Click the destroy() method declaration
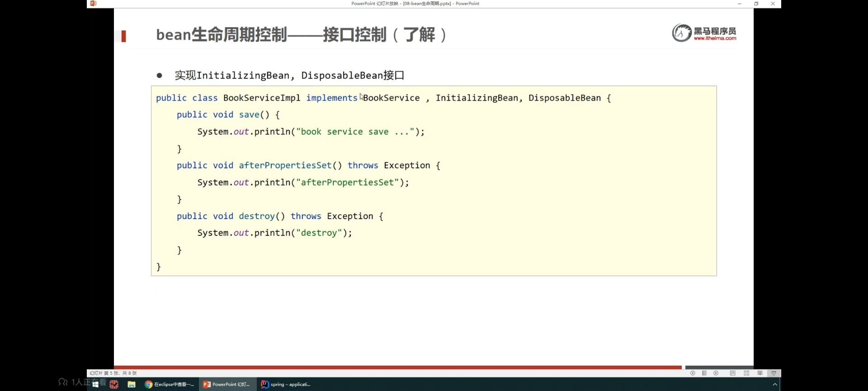Image resolution: width=868 pixels, height=391 pixels. [280, 216]
